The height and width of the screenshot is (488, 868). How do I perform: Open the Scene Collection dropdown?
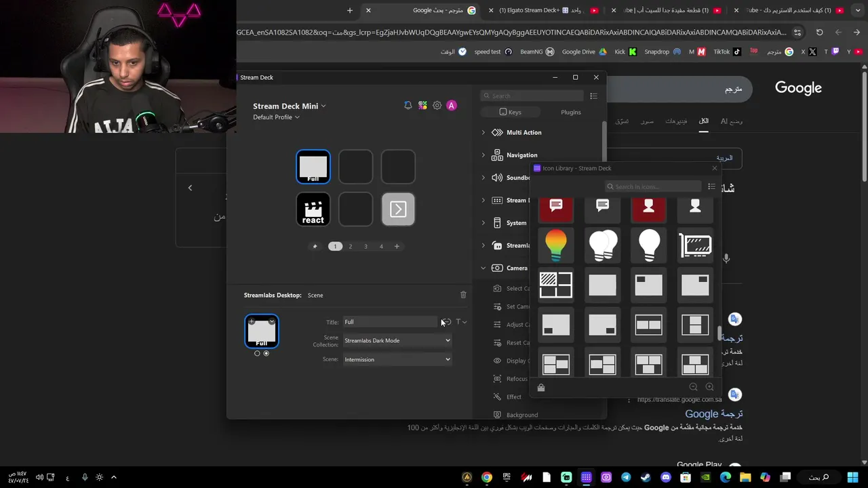[x=397, y=341]
